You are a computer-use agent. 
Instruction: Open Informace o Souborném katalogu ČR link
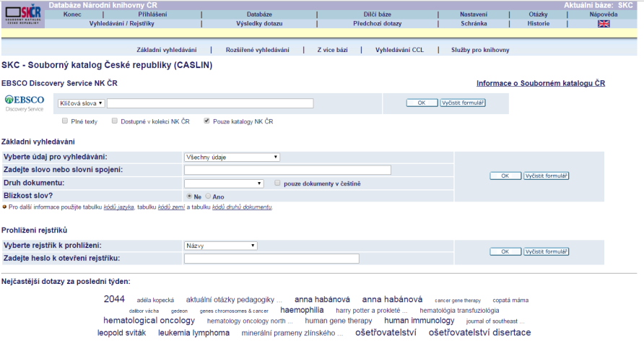pyautogui.click(x=541, y=83)
